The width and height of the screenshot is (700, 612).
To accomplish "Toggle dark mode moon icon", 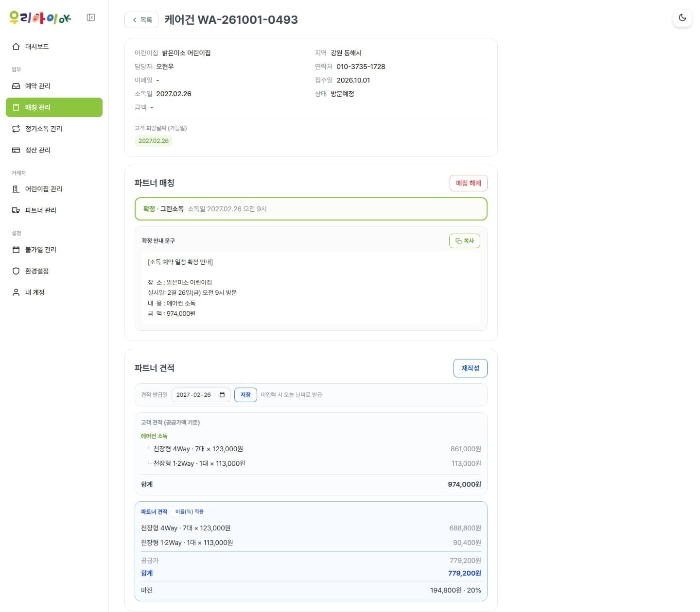I will point(682,17).
